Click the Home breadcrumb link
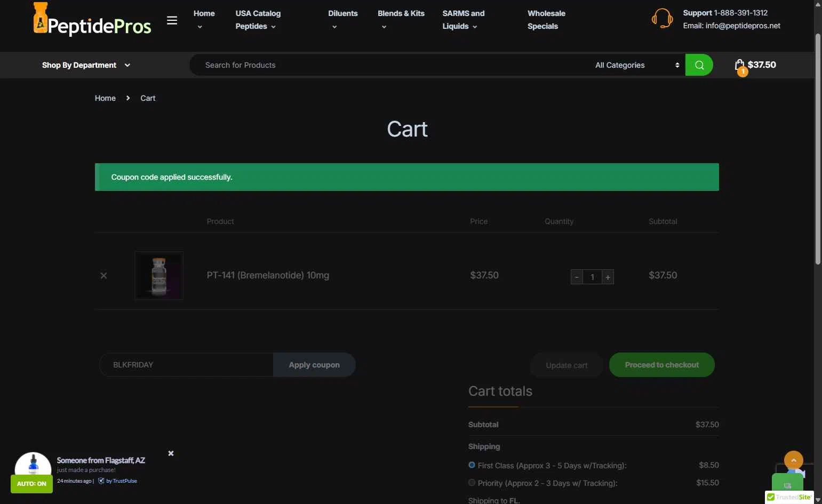The image size is (822, 504). 105,98
